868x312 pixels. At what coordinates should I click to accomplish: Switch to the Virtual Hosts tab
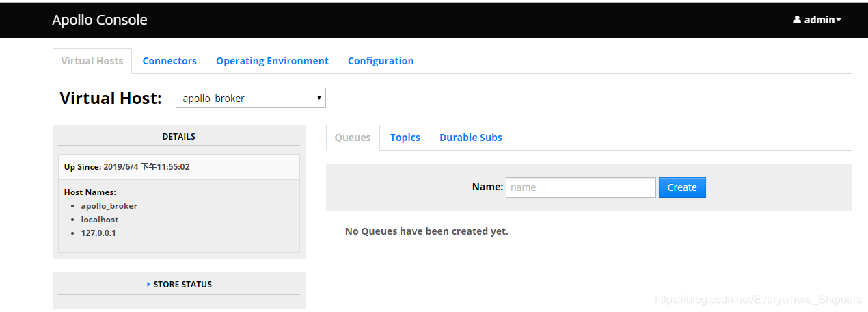[92, 61]
